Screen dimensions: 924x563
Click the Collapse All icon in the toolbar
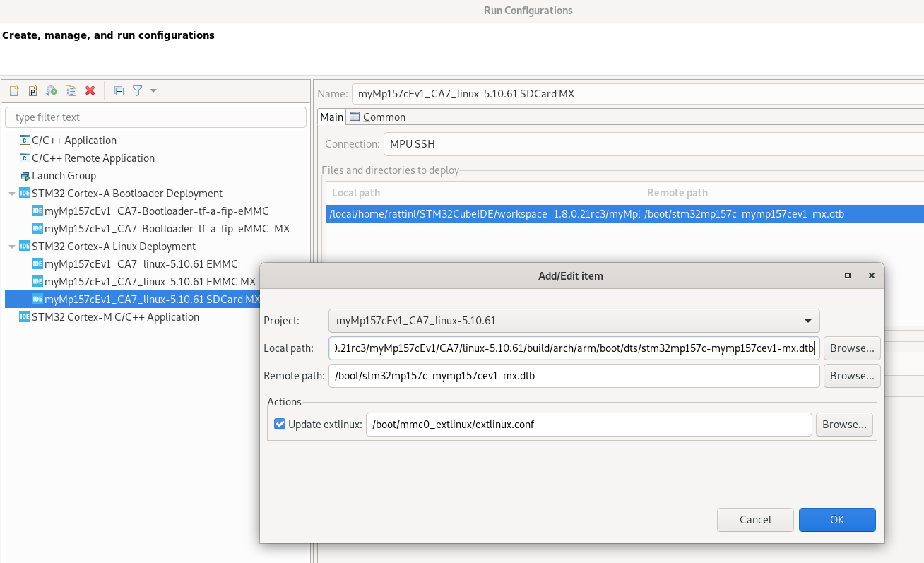[x=119, y=90]
